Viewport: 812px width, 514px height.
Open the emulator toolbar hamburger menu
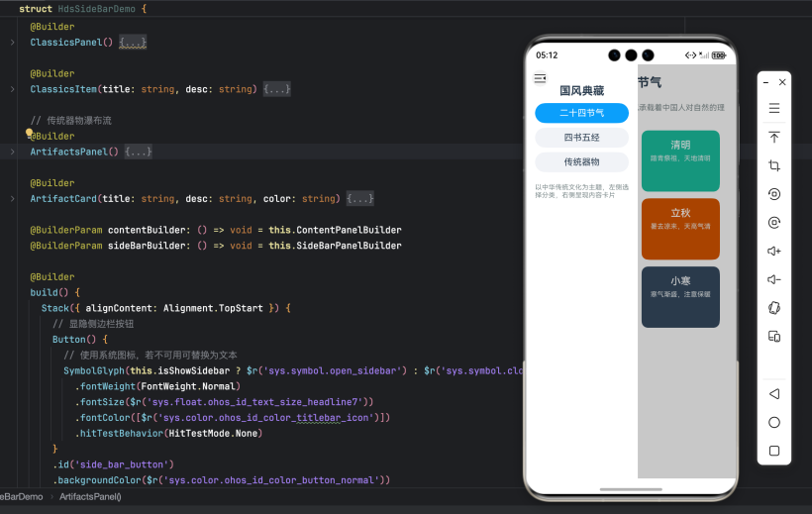point(774,108)
